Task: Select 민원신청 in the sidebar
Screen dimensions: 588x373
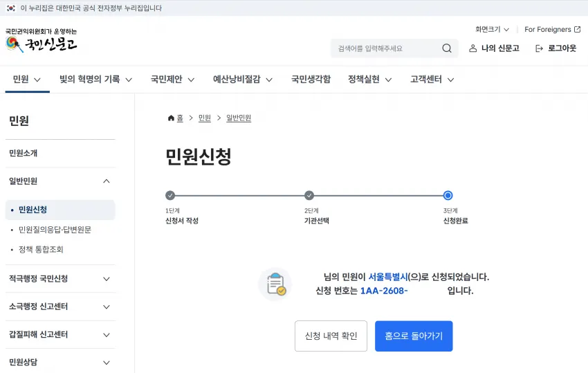Action: [60, 210]
